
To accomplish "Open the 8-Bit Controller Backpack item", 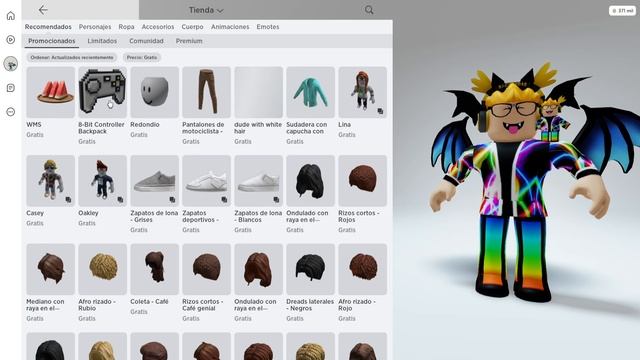I will 102,92.
